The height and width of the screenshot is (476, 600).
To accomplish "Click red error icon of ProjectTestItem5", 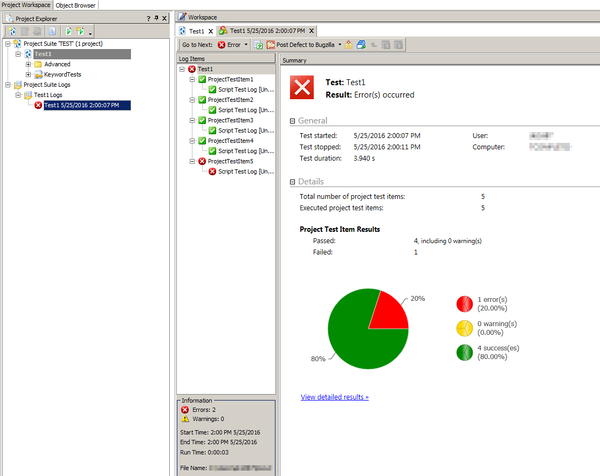I will [x=202, y=161].
